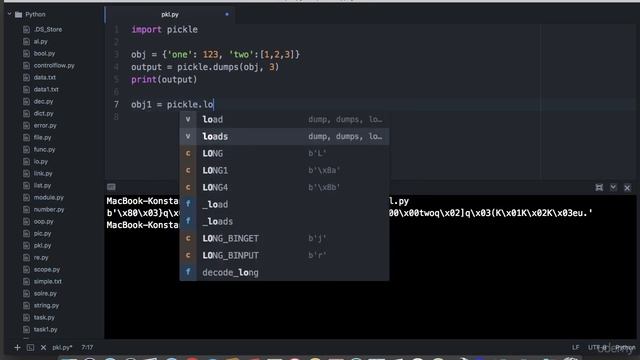Choose 'load' autocomplete suggestion

284,120
